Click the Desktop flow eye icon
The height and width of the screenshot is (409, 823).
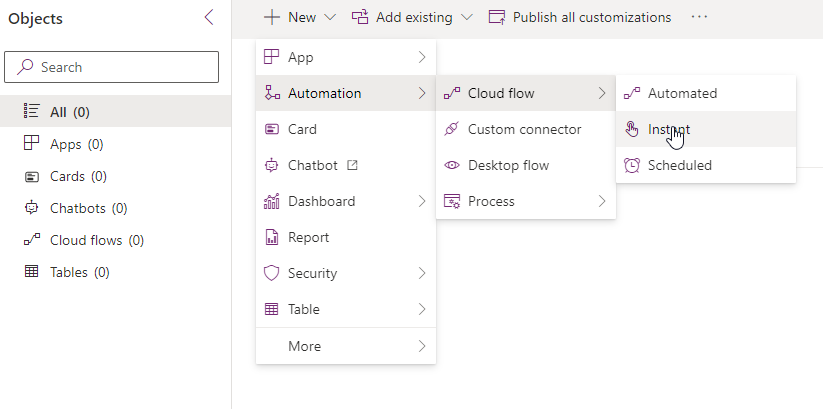pyautogui.click(x=451, y=165)
